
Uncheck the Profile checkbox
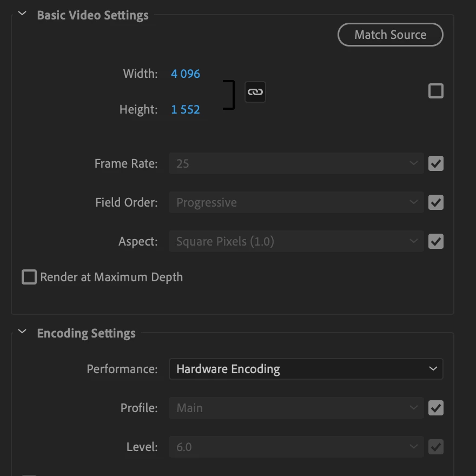click(x=435, y=408)
